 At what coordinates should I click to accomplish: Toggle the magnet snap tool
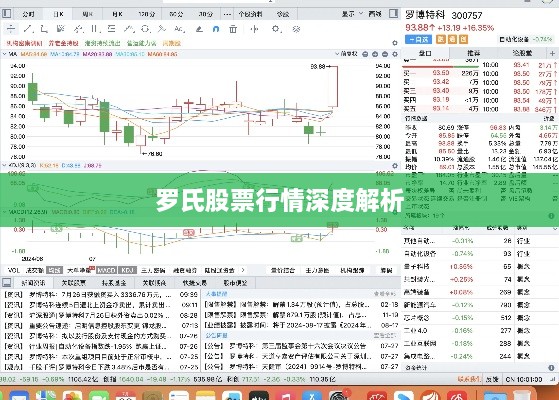click(216, 29)
